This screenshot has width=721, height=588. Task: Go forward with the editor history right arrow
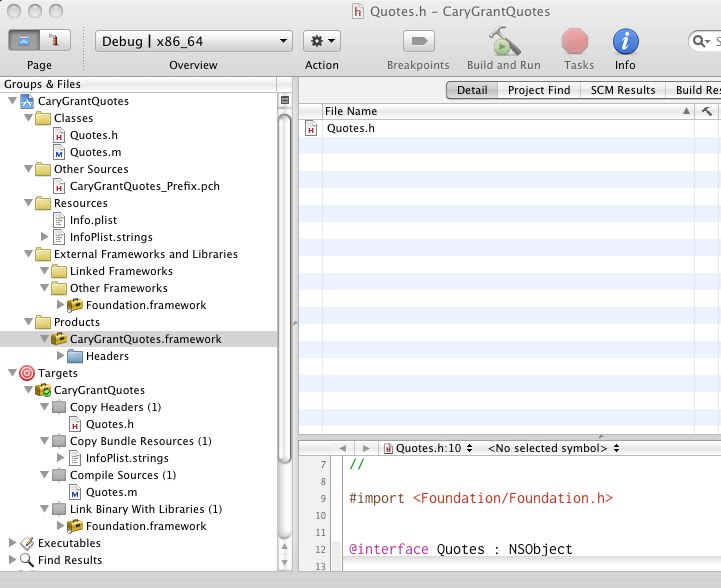pyautogui.click(x=366, y=448)
